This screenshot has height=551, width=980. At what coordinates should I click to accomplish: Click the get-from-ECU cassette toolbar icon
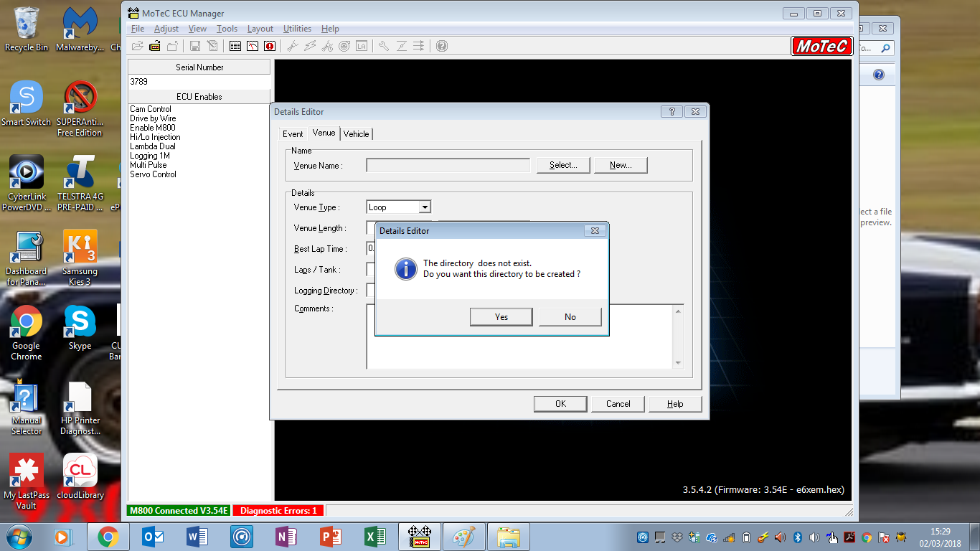click(x=155, y=46)
